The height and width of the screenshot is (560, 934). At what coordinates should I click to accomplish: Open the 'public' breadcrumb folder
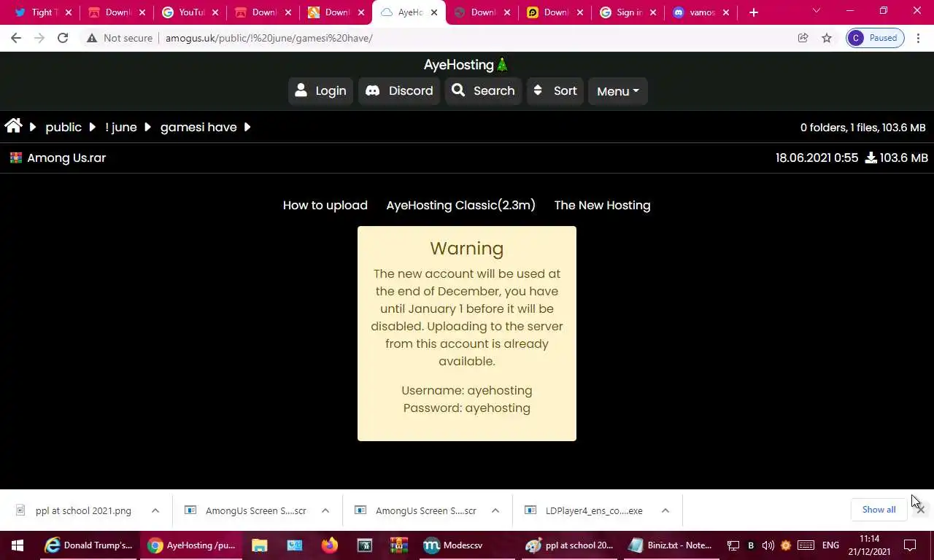click(x=63, y=127)
